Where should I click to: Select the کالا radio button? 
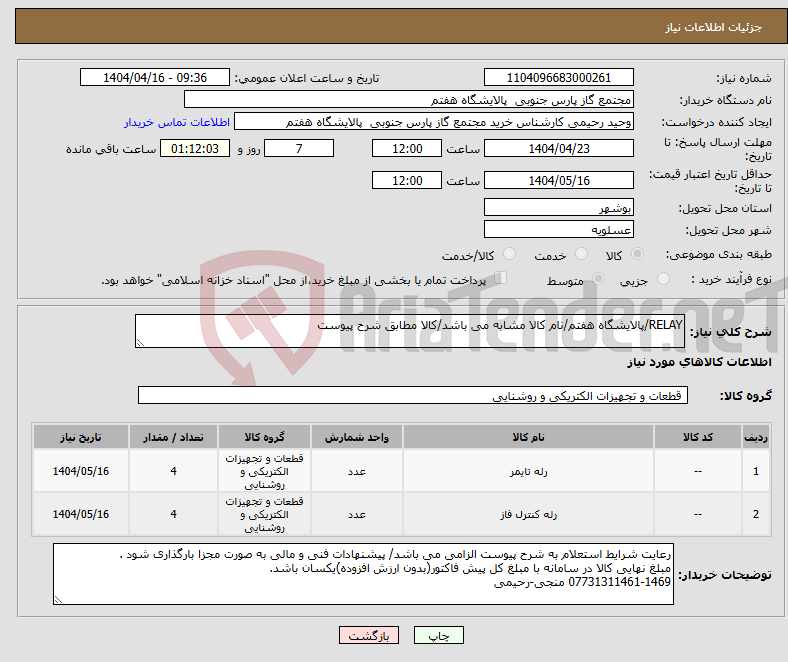[637, 254]
